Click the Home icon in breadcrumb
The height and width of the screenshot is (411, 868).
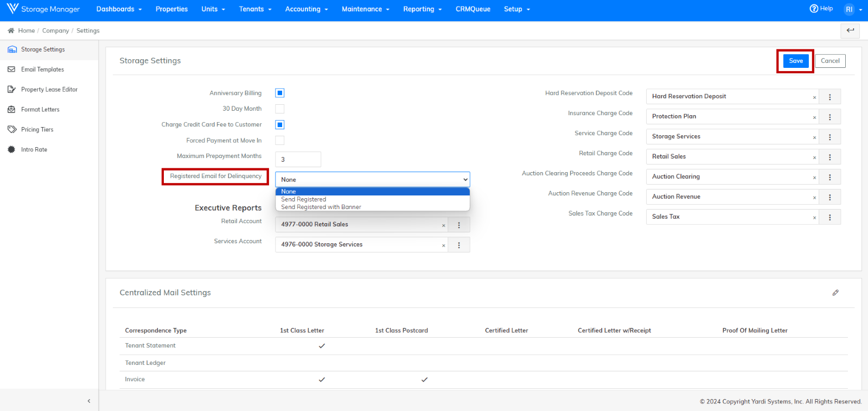coord(11,30)
